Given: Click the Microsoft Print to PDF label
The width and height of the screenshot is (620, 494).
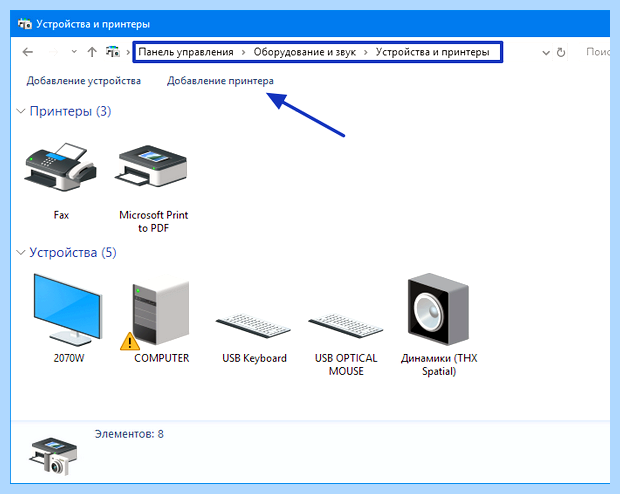Looking at the screenshot, I should coord(153,221).
